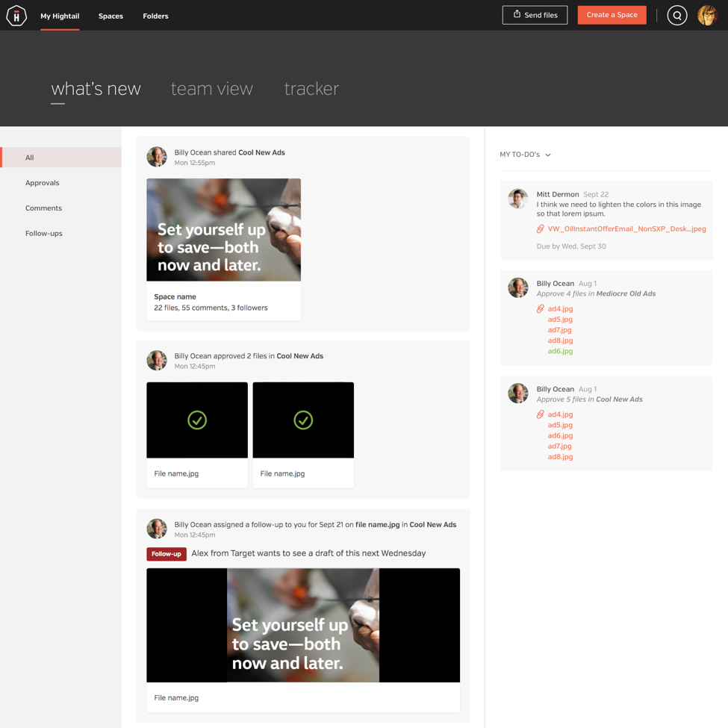Select Approvals filter in sidebar
Image resolution: width=728 pixels, height=728 pixels.
tap(43, 183)
